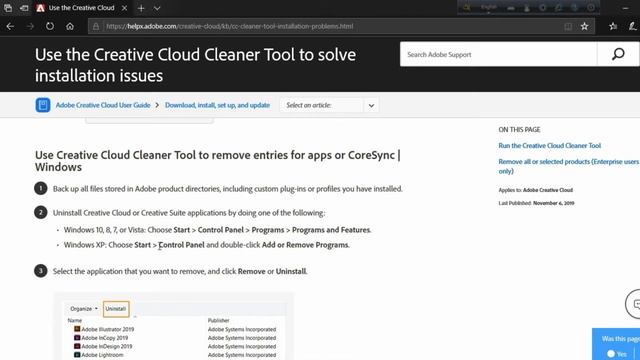Image resolution: width=640 pixels, height=360 pixels.
Task: Click the 'Programs and Features' bold text
Action: point(331,230)
